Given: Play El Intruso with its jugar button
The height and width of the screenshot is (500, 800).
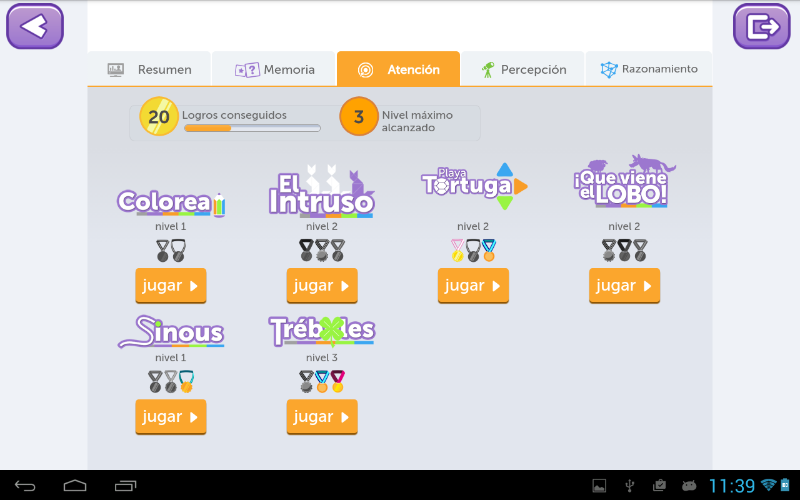Looking at the screenshot, I should [x=322, y=286].
